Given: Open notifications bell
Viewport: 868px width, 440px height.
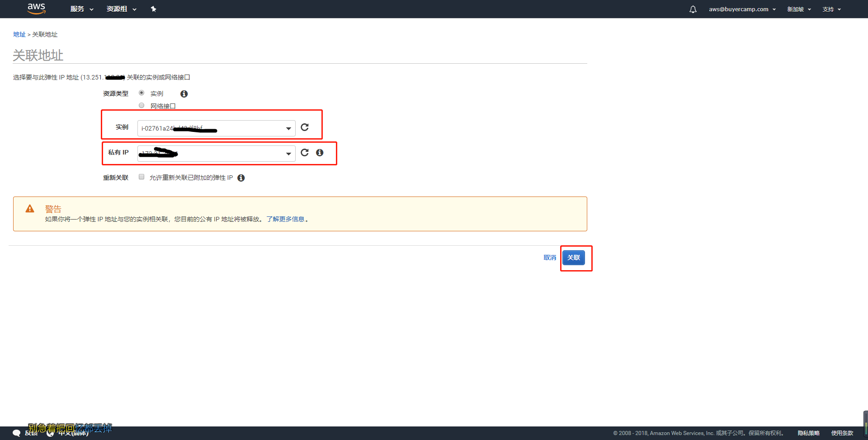Looking at the screenshot, I should click(x=693, y=9).
